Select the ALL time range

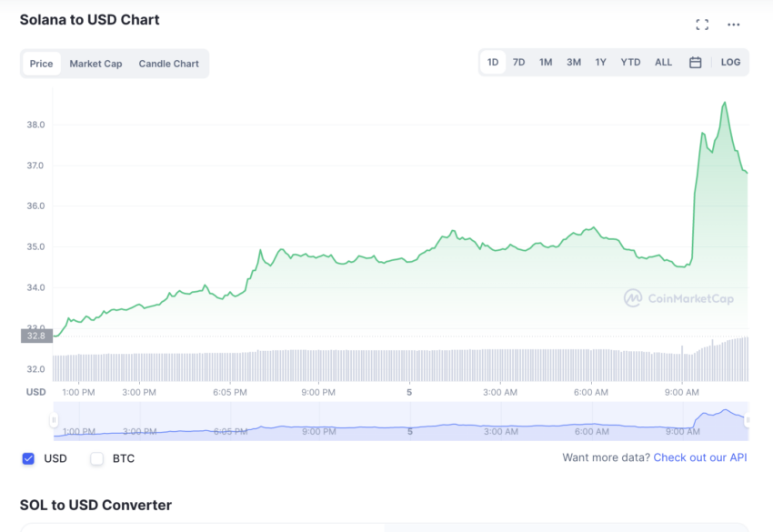(x=663, y=62)
